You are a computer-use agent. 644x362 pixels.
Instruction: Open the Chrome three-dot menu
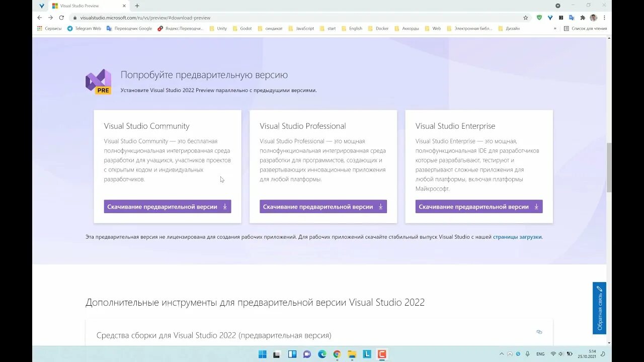(604, 18)
